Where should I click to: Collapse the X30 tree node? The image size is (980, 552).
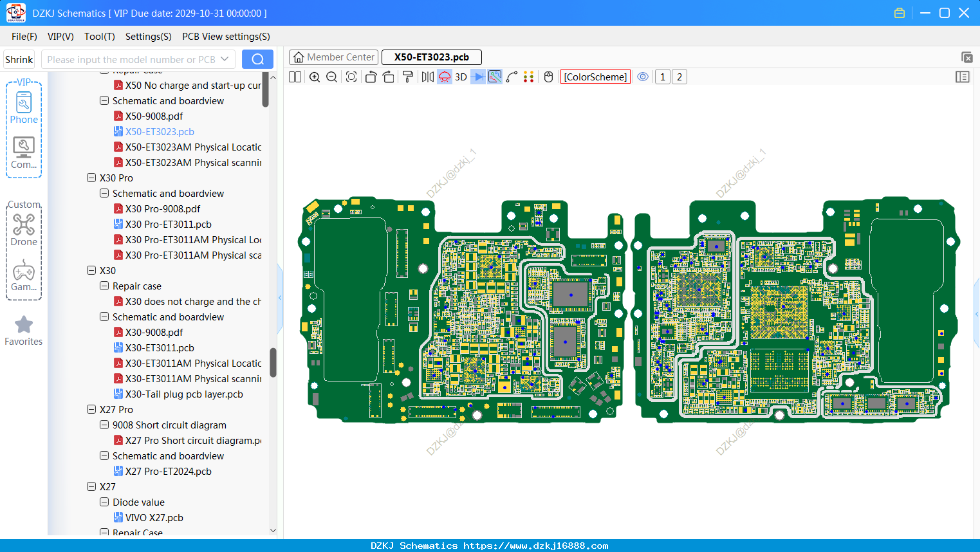tap(91, 270)
